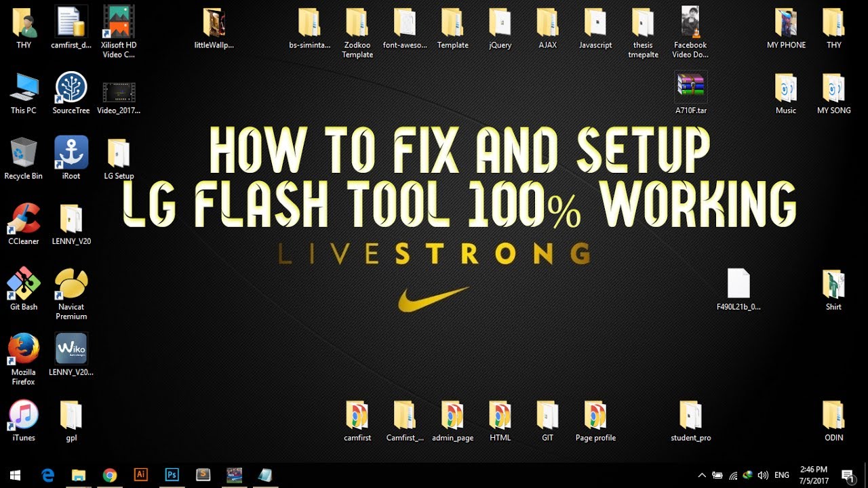Open File Explorer from taskbar
Screen dimensions: 868x488
pyautogui.click(x=79, y=475)
